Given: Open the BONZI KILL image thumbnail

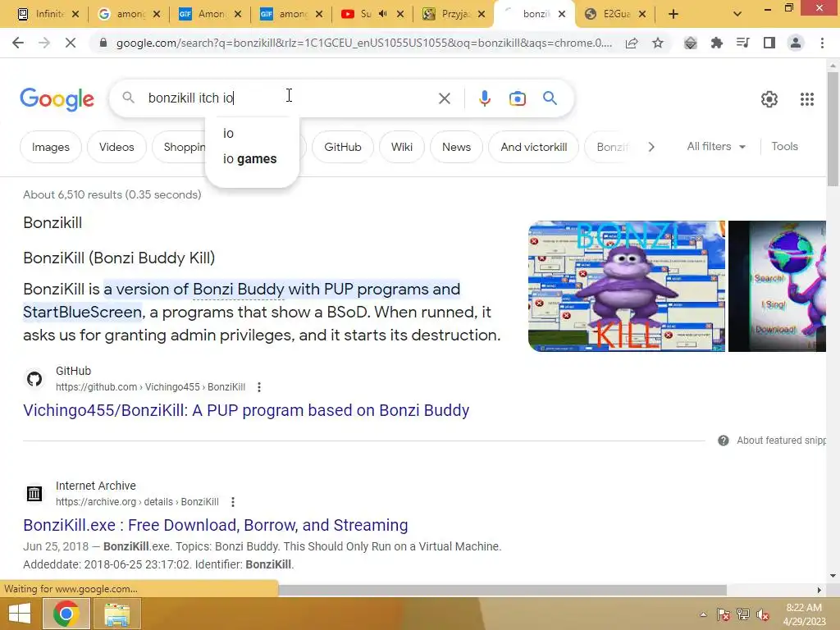Looking at the screenshot, I should [x=626, y=286].
